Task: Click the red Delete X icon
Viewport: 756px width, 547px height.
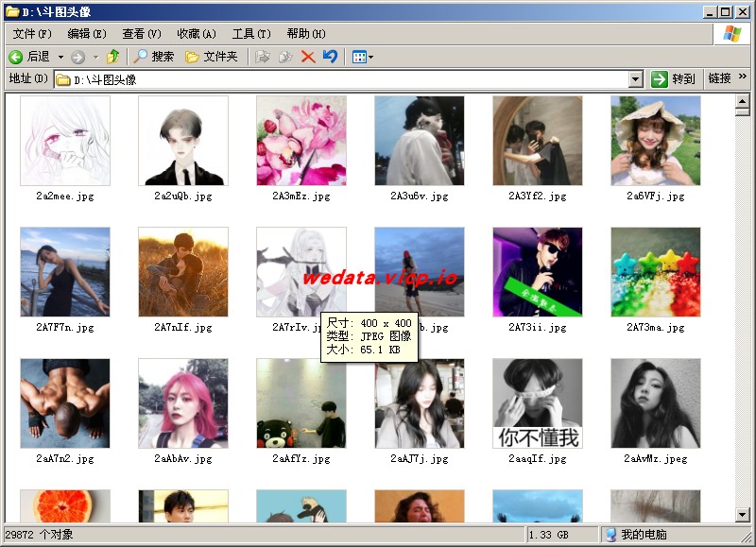Action: 308,57
